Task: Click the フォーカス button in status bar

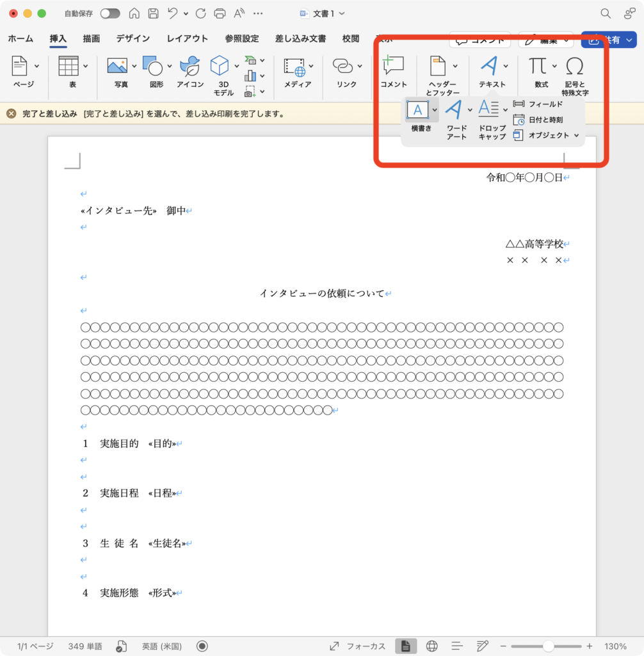Action: [x=358, y=646]
